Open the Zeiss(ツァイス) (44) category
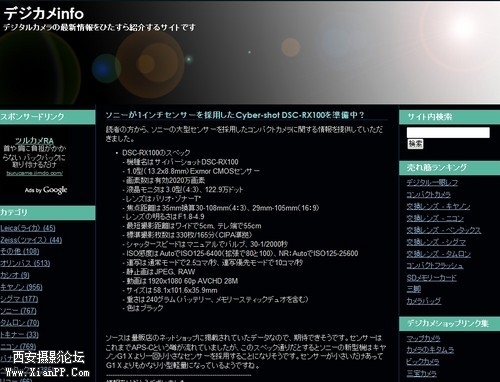Viewport: 500px width, 382px height. pyautogui.click(x=31, y=240)
